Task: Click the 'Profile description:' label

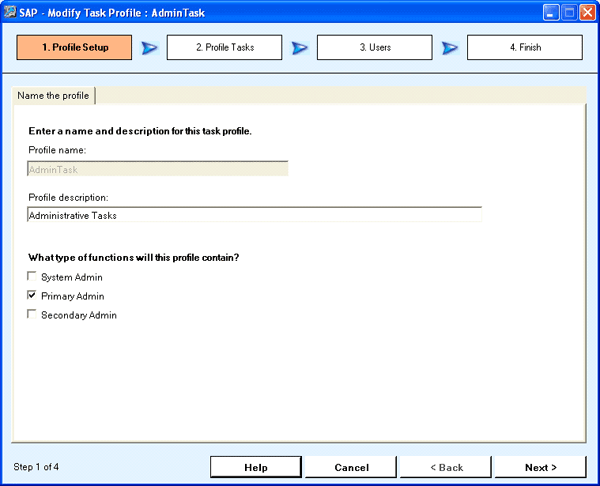Action: (68, 197)
